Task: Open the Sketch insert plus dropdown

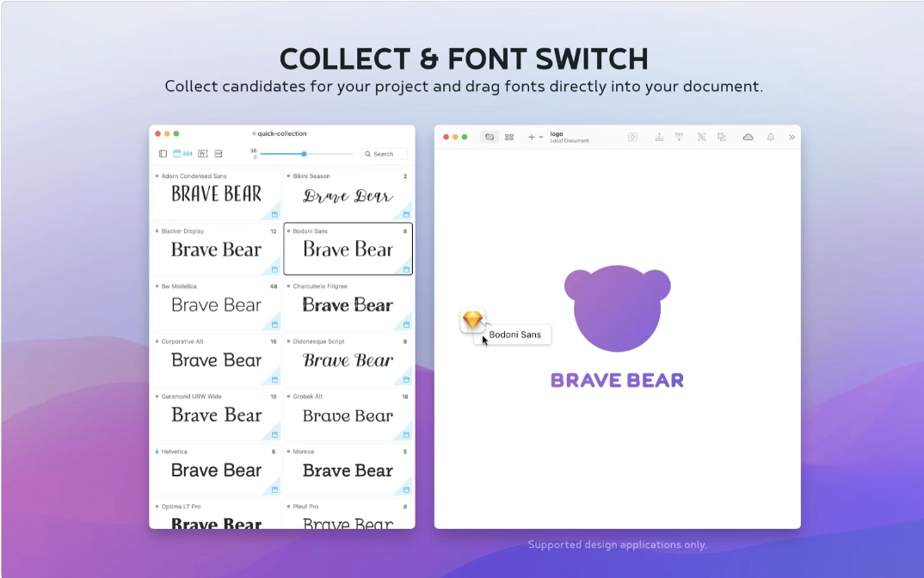Action: [x=535, y=137]
